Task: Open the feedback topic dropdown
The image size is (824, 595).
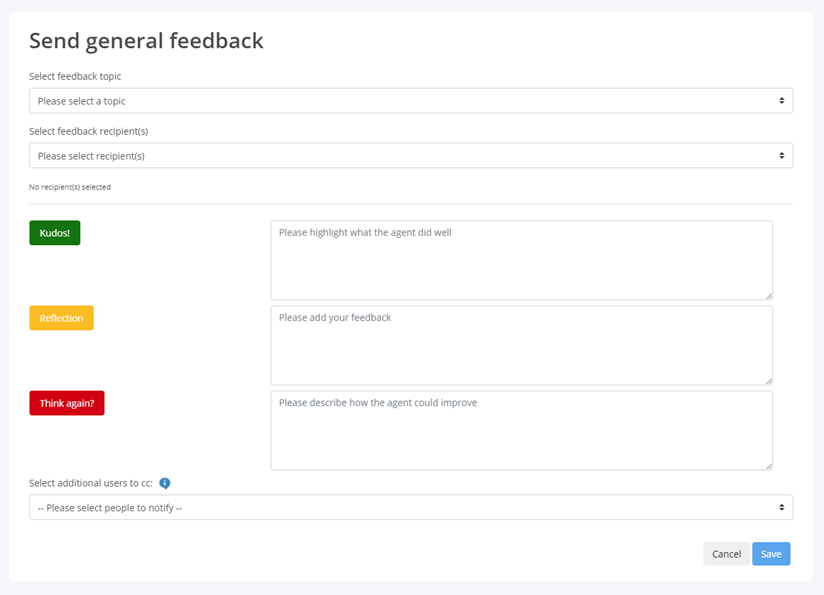Action: [411, 101]
